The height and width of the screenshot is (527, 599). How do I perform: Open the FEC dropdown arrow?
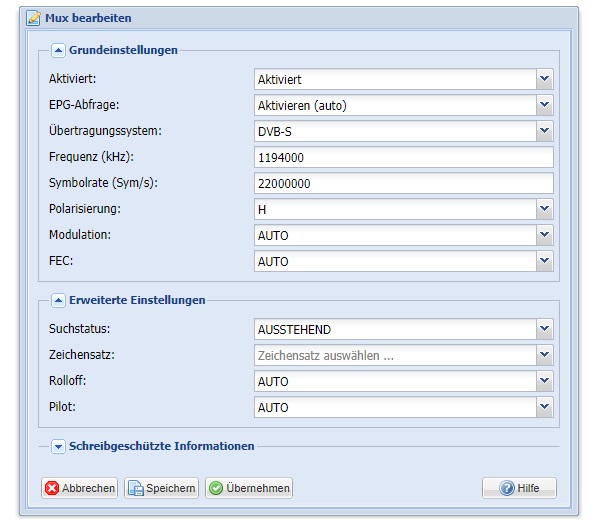pyautogui.click(x=545, y=261)
